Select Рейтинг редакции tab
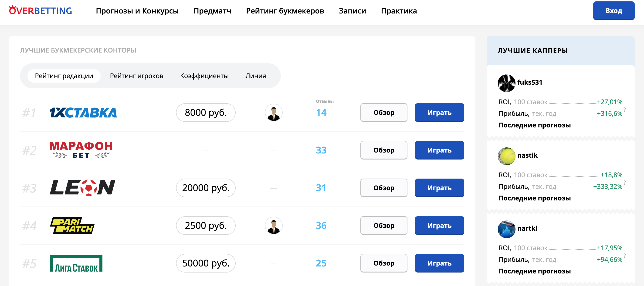Image resolution: width=644 pixels, height=286 pixels. click(64, 76)
